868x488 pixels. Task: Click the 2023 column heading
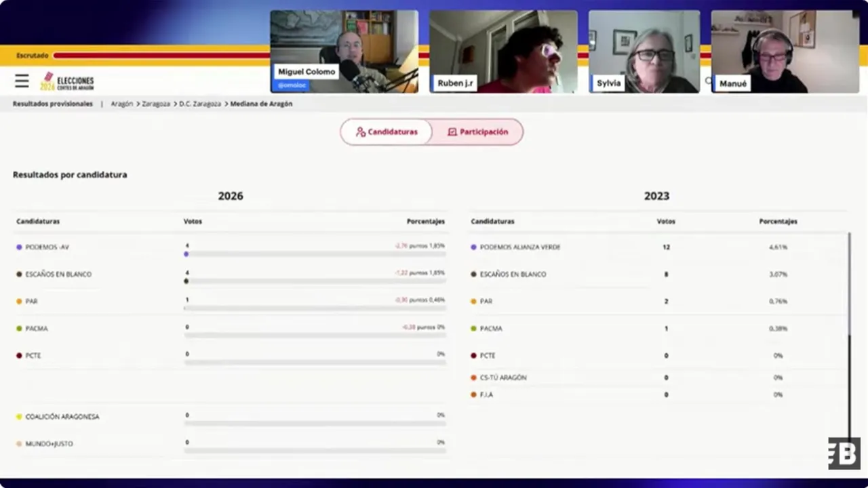pos(656,196)
